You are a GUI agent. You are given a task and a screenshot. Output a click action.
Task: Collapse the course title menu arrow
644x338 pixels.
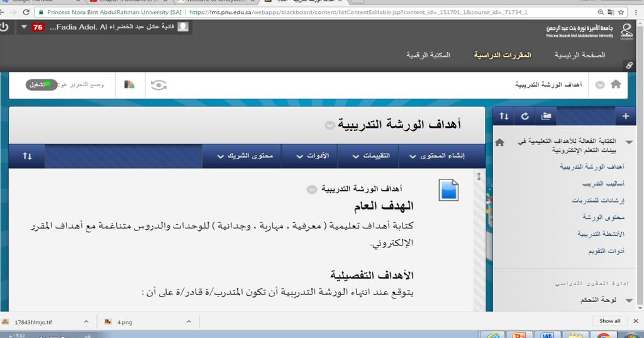[629, 142]
